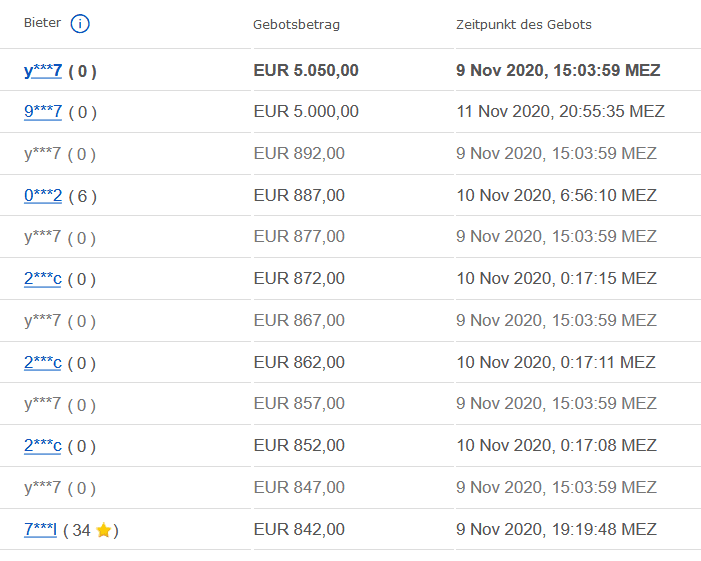Select the EUR 5.050,00 winning bid amount

click(306, 71)
